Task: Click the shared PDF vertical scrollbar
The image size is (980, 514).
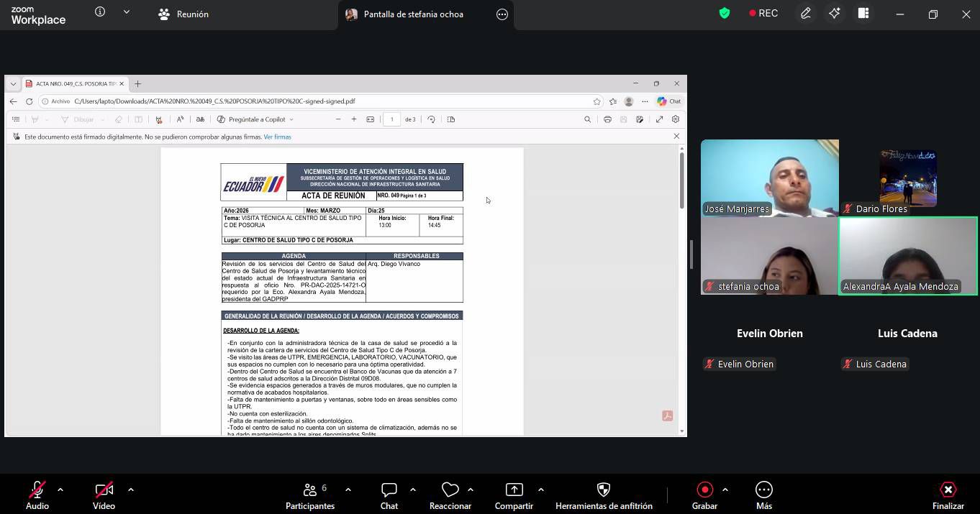Action: tap(681, 181)
